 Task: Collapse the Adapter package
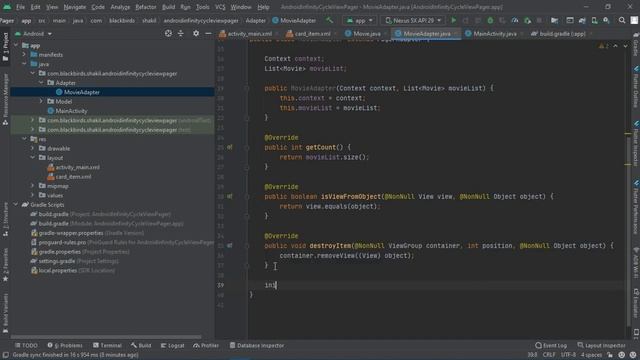pyautogui.click(x=41, y=82)
